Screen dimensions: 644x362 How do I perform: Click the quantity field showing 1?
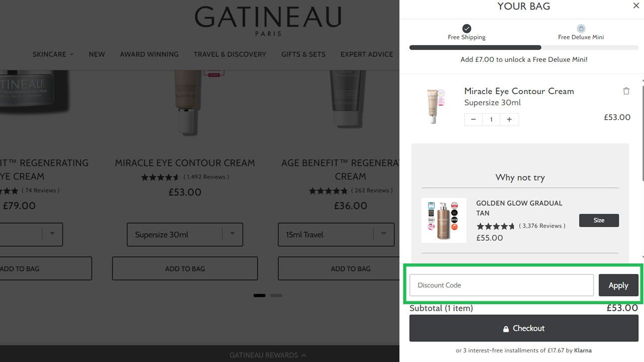click(491, 119)
